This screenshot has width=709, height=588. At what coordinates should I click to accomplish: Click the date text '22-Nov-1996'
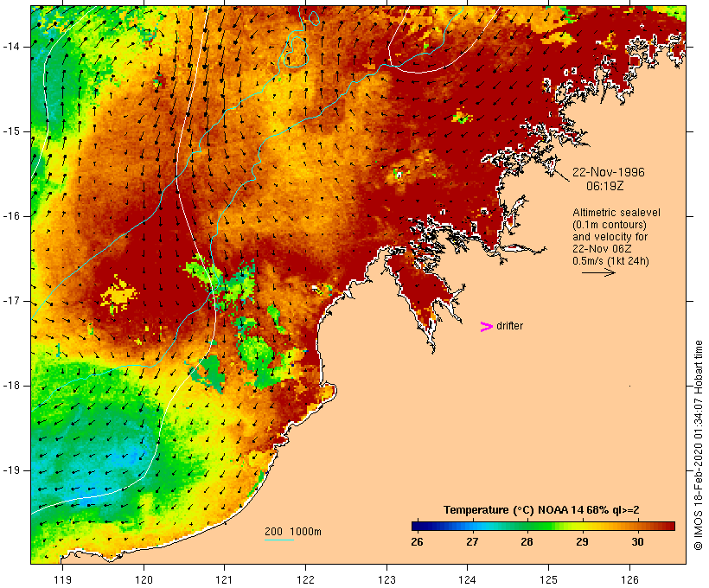(x=608, y=172)
